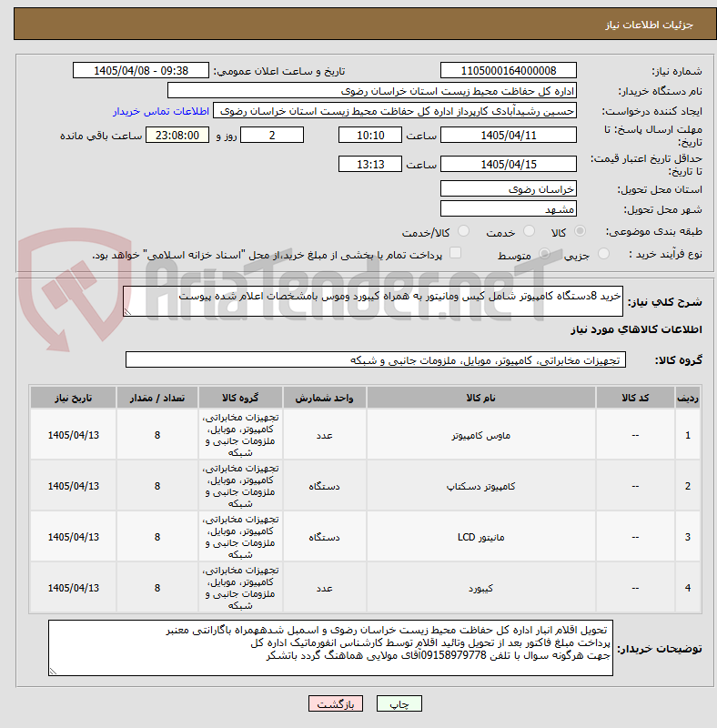Click the بازگشت back button
717x728 pixels.
click(x=335, y=703)
